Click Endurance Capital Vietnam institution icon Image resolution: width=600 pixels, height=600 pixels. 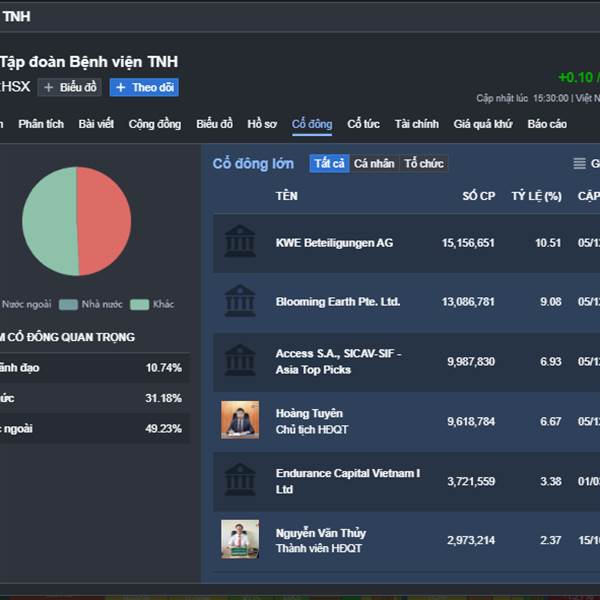pyautogui.click(x=240, y=479)
